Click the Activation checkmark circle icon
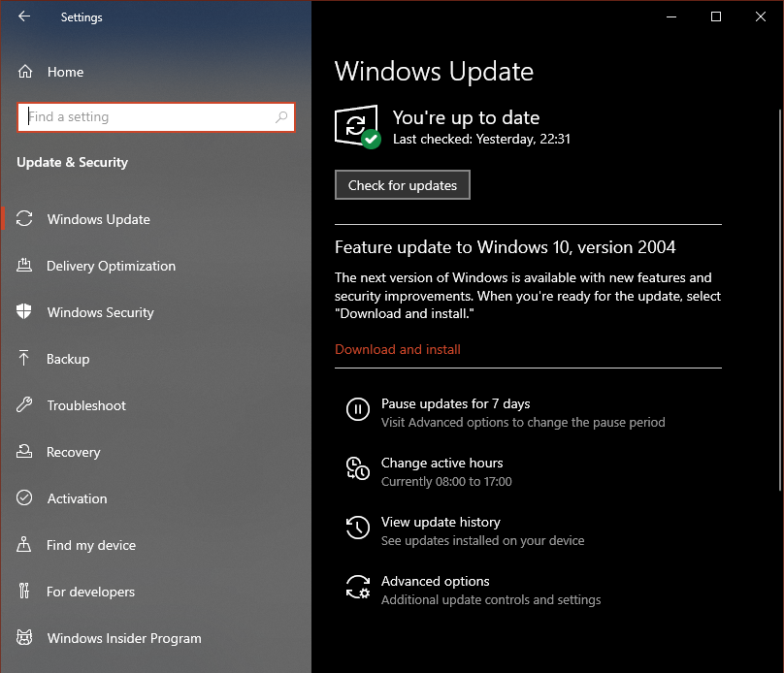 [x=24, y=497]
